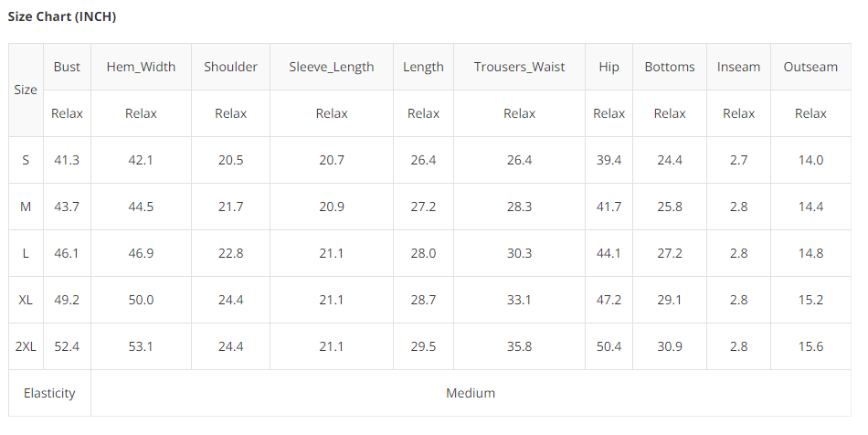Click the hem width value 46.9

coord(141,253)
